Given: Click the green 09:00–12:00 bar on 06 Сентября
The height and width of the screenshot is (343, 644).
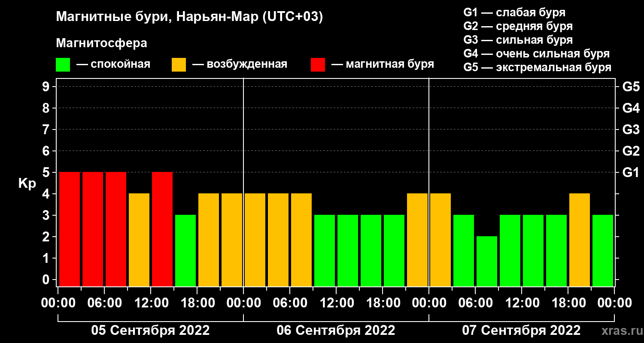Looking at the screenshot, I should (325, 250).
